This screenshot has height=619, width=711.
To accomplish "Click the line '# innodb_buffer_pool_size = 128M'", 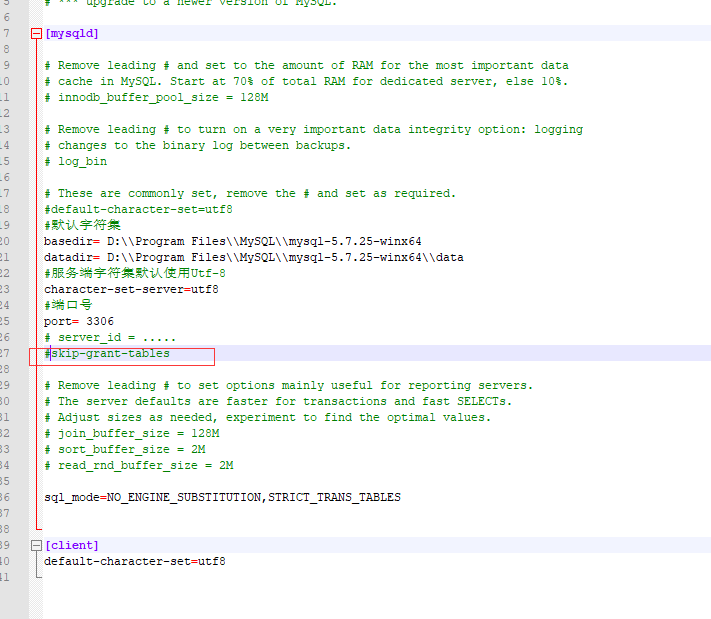I will [156, 97].
